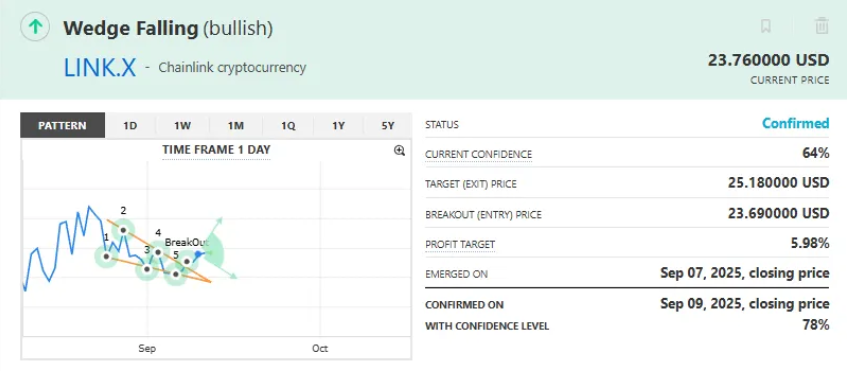The width and height of the screenshot is (847, 383).
Task: Select pattern point 1 marker
Action: click(106, 256)
